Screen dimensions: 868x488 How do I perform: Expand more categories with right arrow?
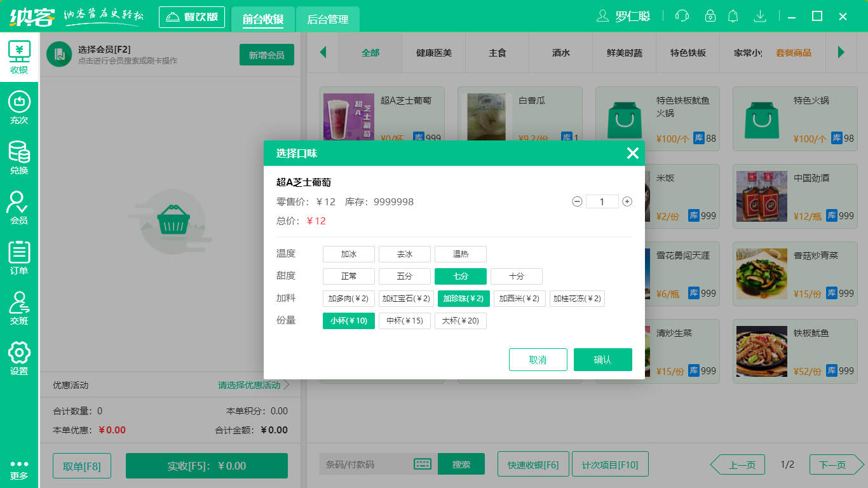point(843,53)
